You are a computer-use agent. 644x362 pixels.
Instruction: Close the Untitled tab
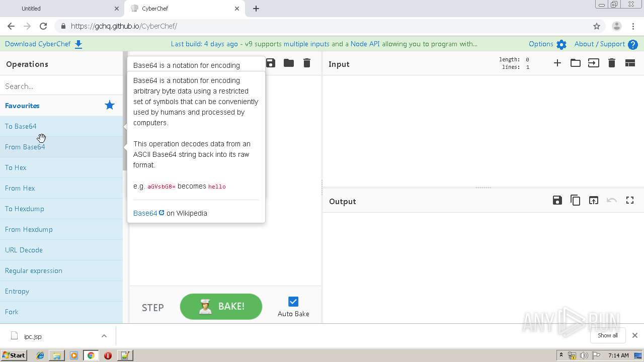pyautogui.click(x=116, y=9)
